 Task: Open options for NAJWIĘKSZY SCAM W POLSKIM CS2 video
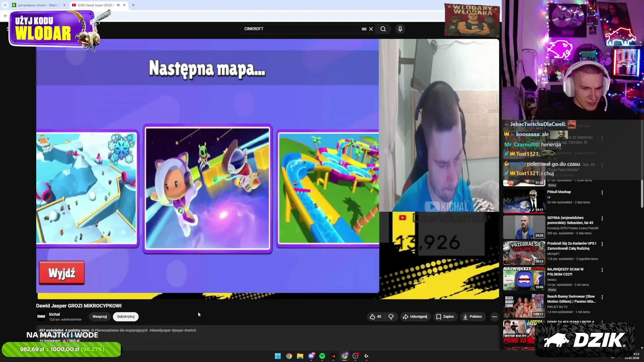click(x=602, y=270)
